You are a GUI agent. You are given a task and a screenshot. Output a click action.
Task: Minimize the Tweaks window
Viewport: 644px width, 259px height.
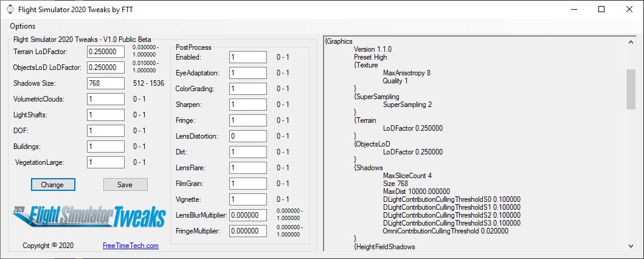574,10
